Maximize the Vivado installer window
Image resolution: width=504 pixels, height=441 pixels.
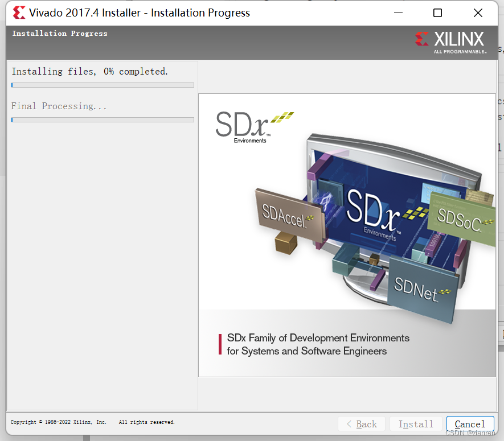tap(437, 13)
